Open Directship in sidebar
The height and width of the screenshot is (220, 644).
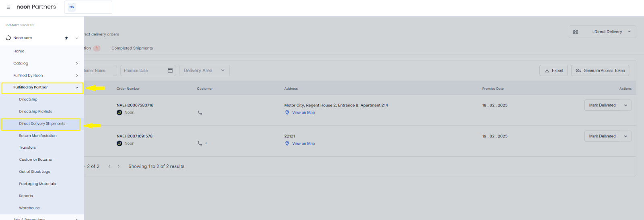pyautogui.click(x=28, y=100)
